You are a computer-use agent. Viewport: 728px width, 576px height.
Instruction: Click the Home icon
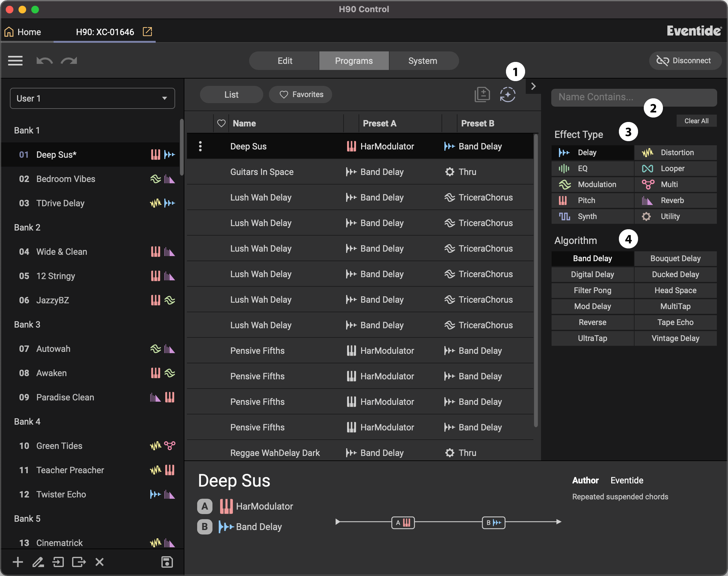click(x=9, y=32)
